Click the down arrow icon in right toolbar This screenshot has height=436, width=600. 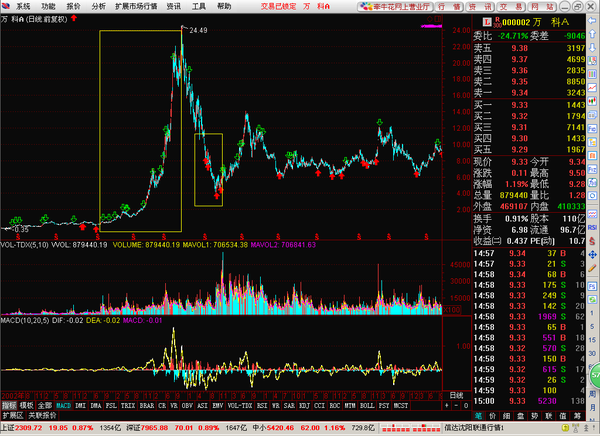point(592,47)
